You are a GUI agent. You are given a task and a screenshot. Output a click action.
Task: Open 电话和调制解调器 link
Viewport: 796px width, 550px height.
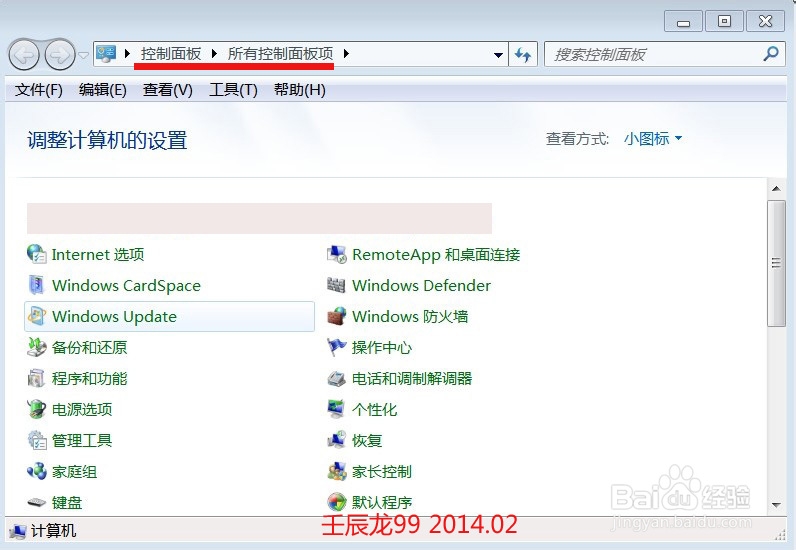[412, 378]
